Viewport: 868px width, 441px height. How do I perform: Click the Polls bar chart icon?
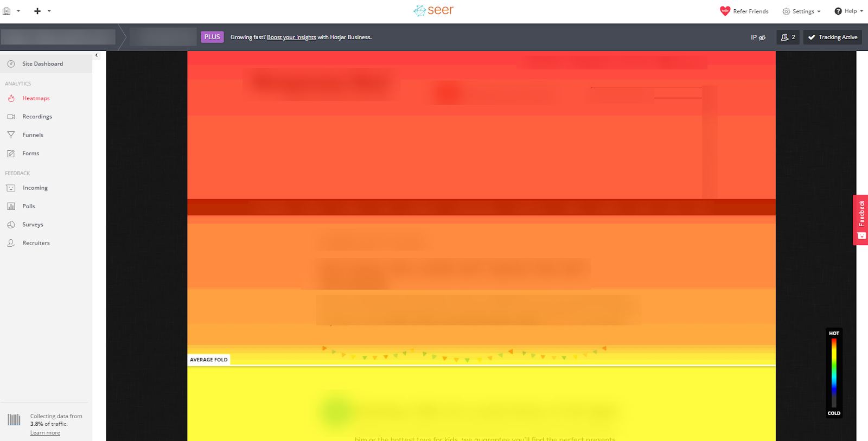11,206
